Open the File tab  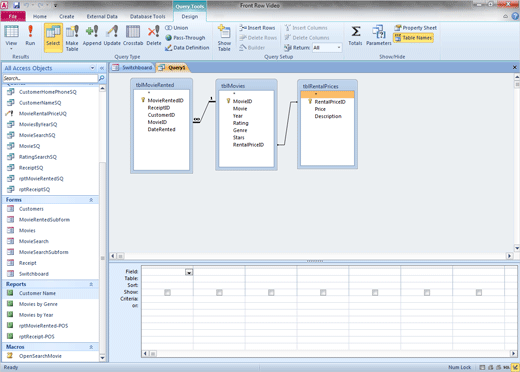pos(13,16)
